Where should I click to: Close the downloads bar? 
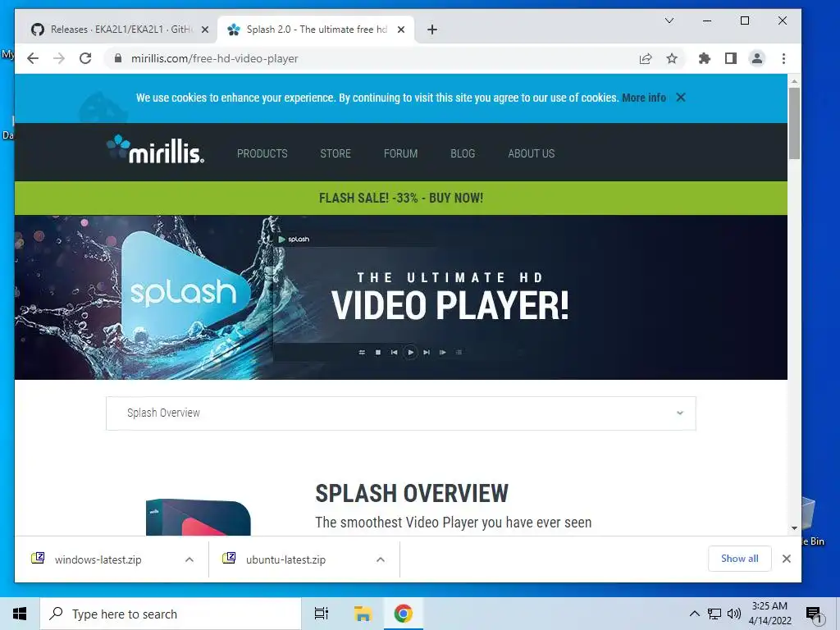pos(787,559)
